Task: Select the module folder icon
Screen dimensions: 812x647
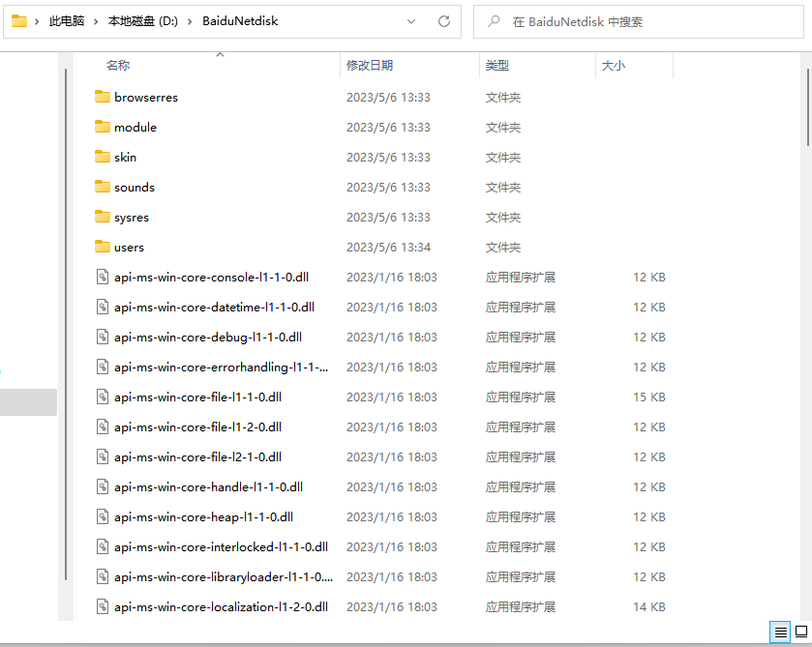Action: (x=103, y=127)
